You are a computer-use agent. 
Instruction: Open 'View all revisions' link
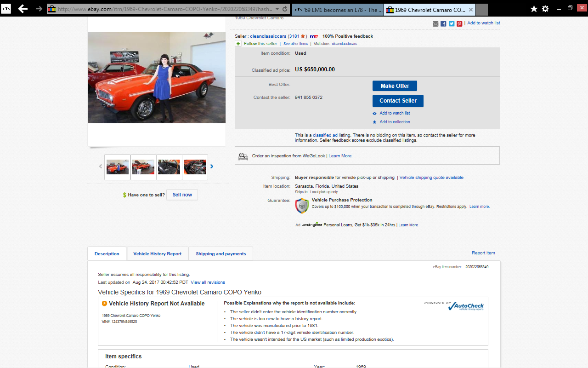[x=208, y=282]
